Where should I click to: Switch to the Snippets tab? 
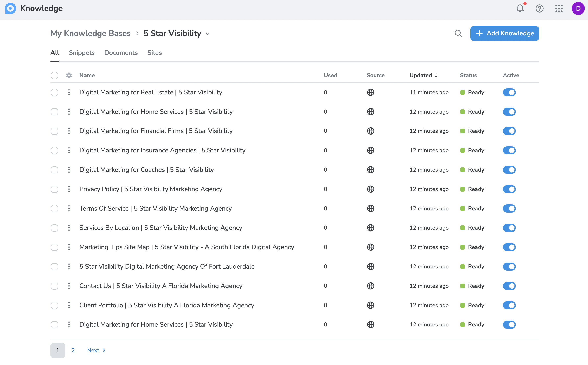pos(82,53)
